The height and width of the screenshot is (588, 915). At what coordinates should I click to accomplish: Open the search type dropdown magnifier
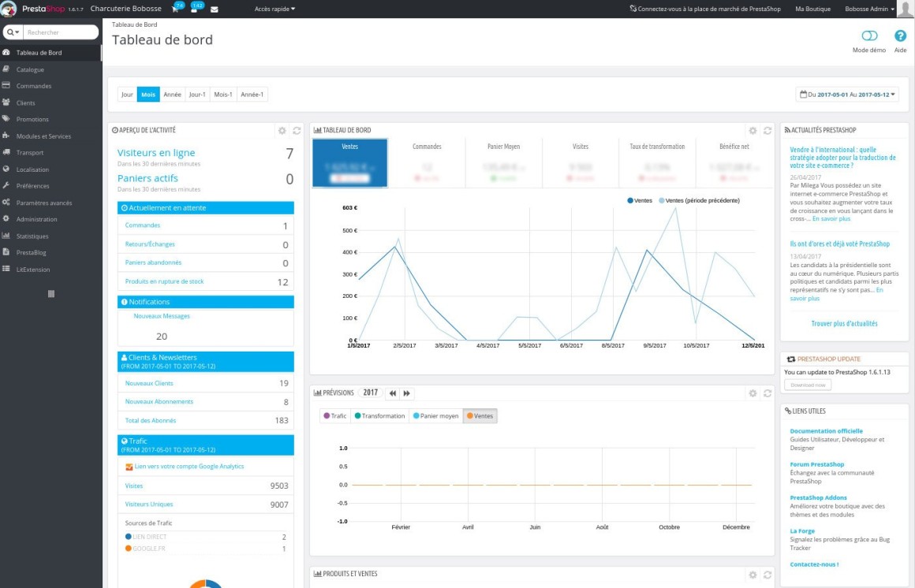(13, 32)
